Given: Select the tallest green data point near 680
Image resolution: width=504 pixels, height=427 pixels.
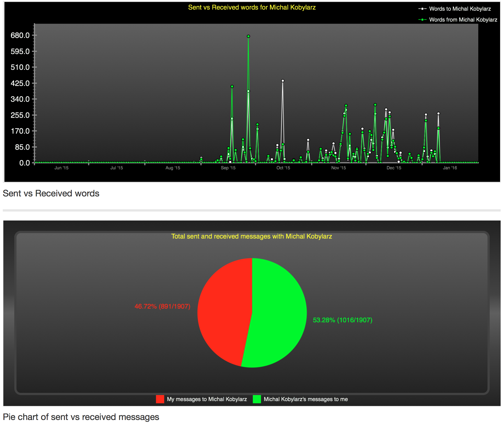Looking at the screenshot, I should tap(248, 36).
